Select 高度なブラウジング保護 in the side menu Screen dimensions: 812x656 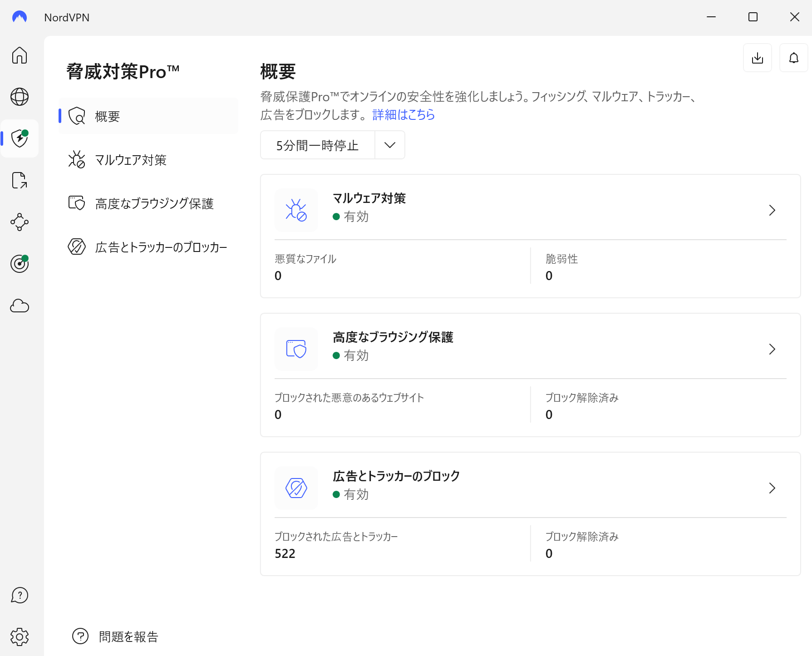(x=148, y=203)
